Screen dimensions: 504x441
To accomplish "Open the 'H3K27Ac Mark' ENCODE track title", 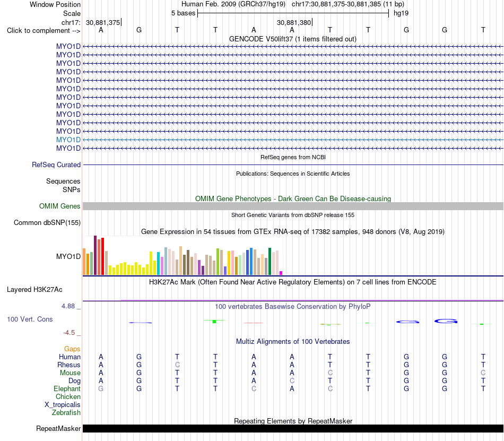I will click(293, 282).
